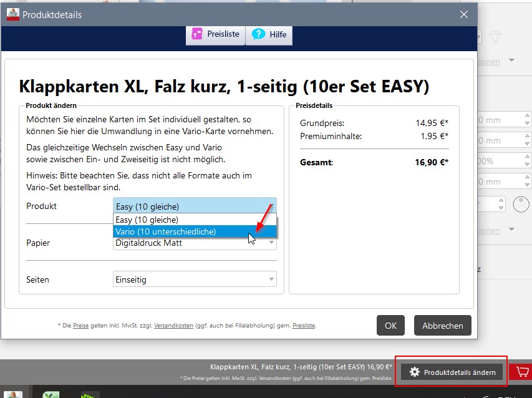Image resolution: width=532 pixels, height=398 pixels.
Task: Follow the Preisliste link in footnote
Action: click(x=304, y=326)
